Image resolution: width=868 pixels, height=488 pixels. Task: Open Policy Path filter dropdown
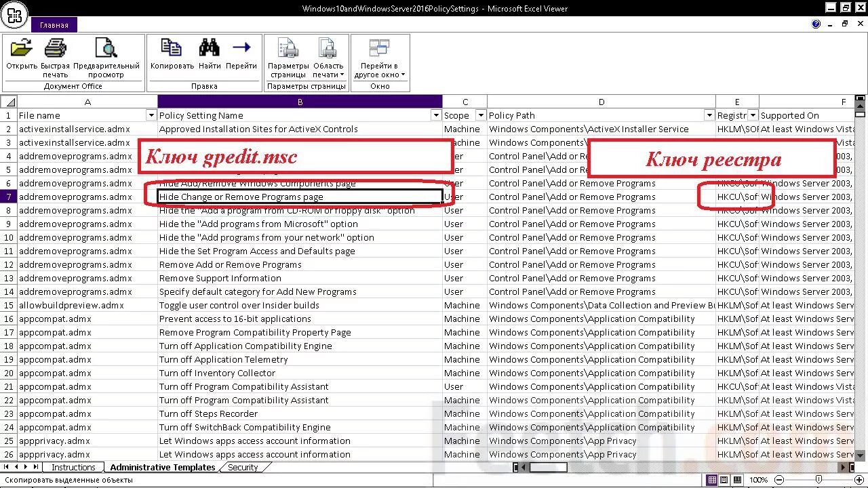tap(709, 115)
